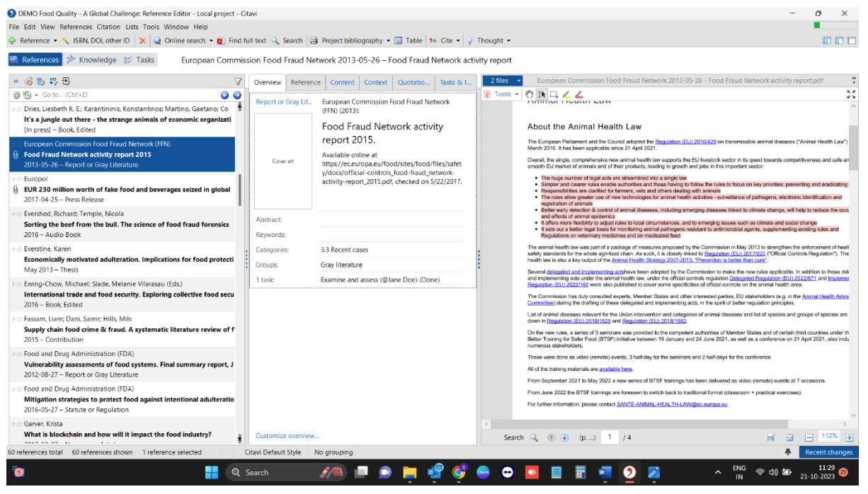This screenshot has width=868, height=494.
Task: Zoom in PDF with plus button
Action: click(850, 437)
